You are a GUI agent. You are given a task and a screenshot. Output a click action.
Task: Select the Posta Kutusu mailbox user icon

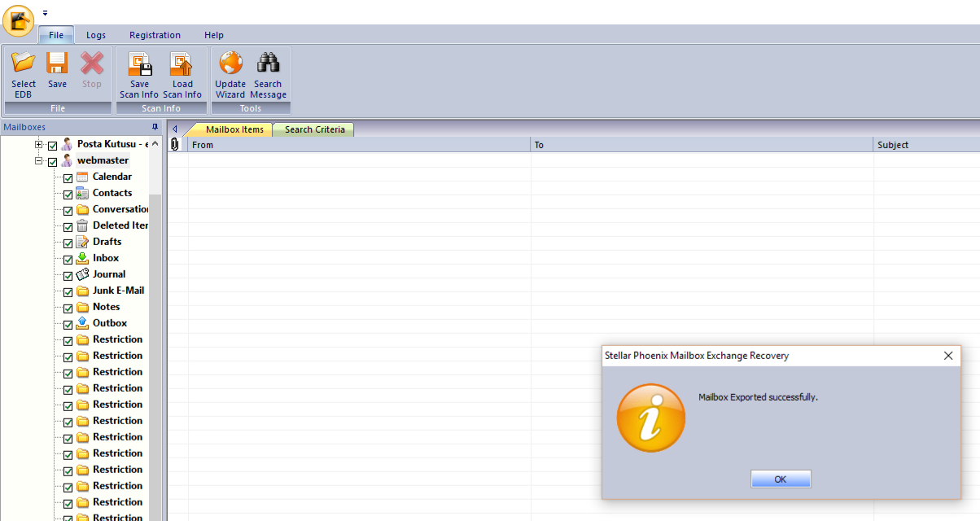67,144
